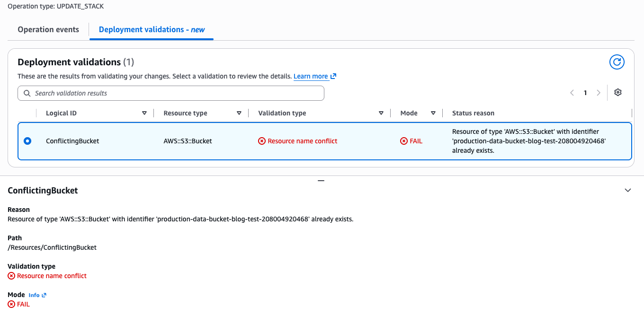Click the Reason text in details panel
Screen dimensions: 644x324
coord(180,219)
